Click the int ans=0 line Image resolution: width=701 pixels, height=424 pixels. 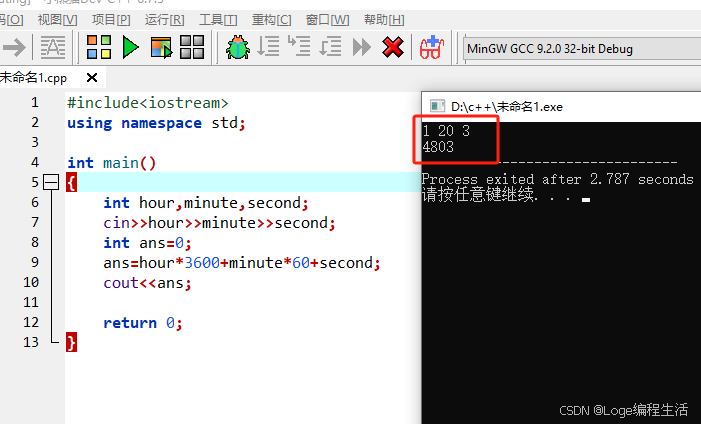click(148, 243)
